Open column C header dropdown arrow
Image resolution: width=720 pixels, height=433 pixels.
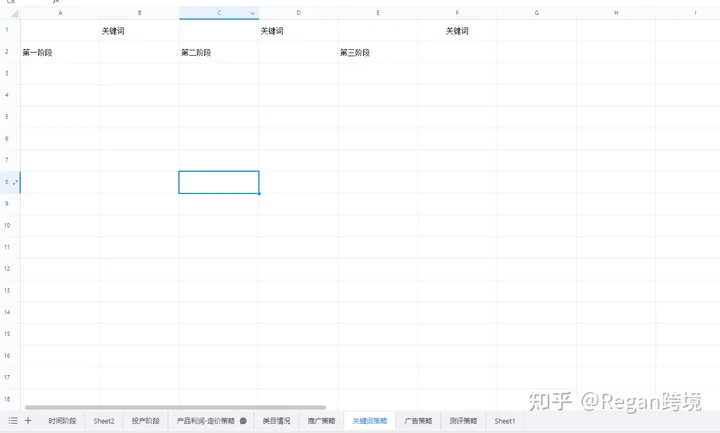tap(252, 13)
